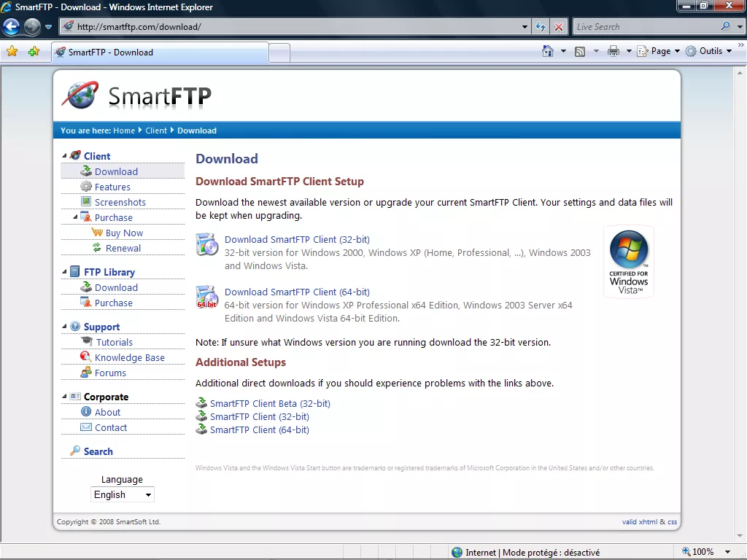Open Purchase under the Client section

pyautogui.click(x=113, y=217)
